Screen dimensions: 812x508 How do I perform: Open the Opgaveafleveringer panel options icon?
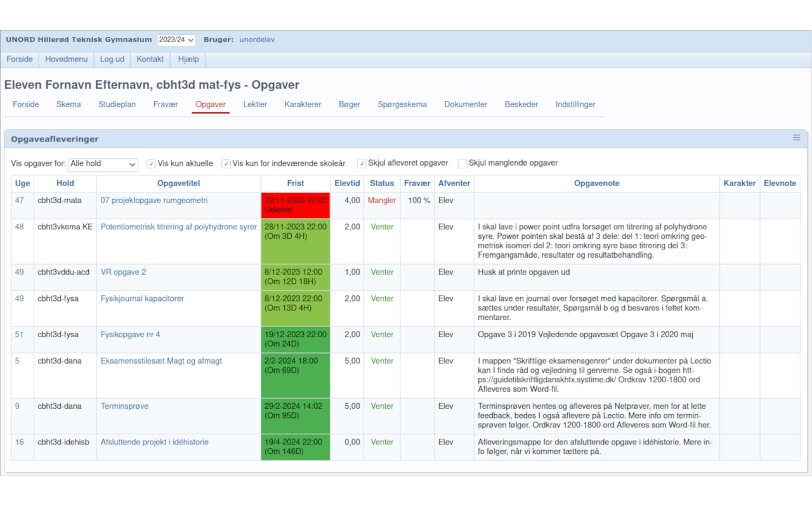pyautogui.click(x=796, y=138)
